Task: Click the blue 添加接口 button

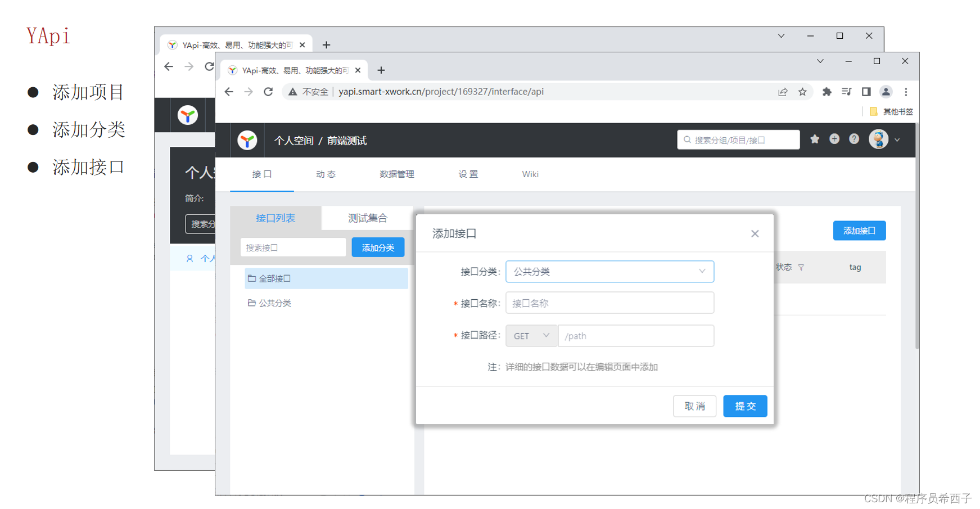Action: pyautogui.click(x=859, y=231)
